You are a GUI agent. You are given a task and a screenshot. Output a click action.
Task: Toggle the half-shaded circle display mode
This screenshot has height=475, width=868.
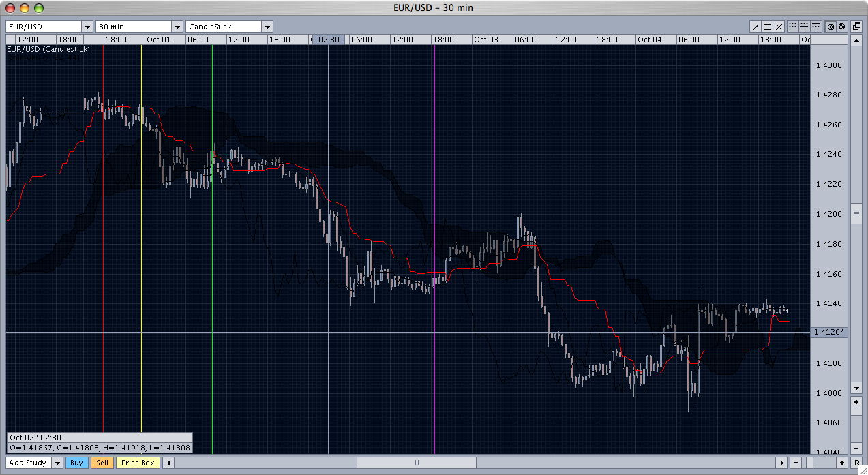[830, 27]
